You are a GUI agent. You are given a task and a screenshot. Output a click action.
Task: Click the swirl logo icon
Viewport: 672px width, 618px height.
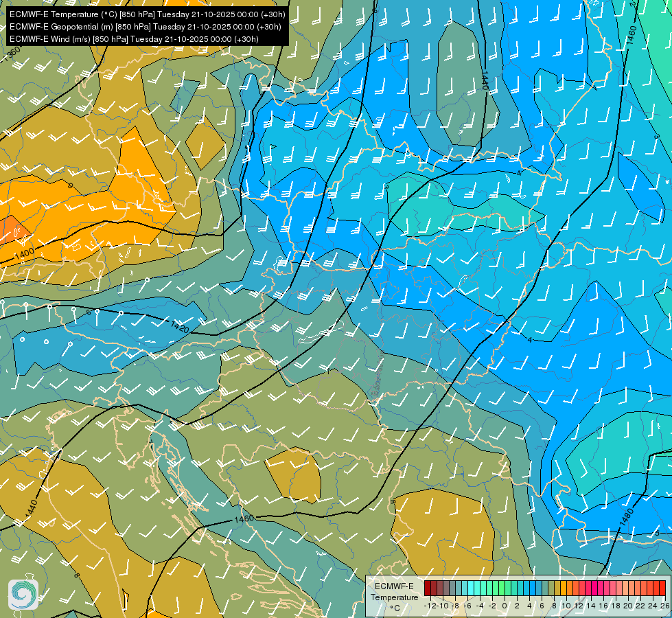(23, 595)
